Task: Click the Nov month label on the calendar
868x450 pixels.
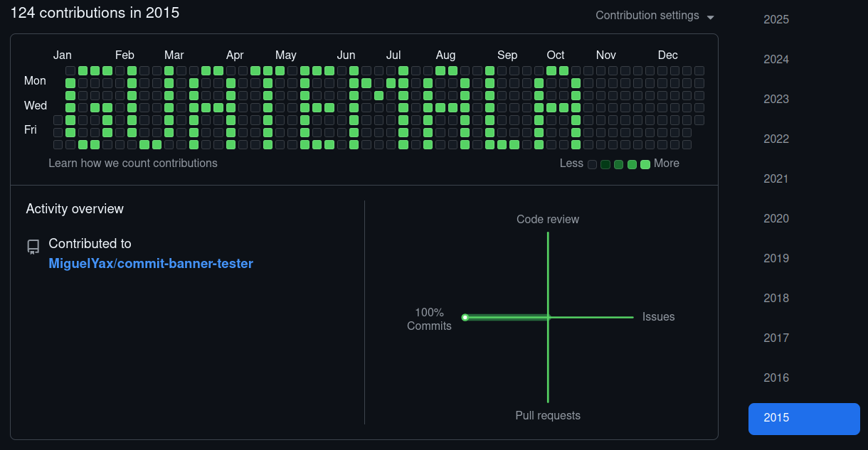Action: pyautogui.click(x=606, y=55)
